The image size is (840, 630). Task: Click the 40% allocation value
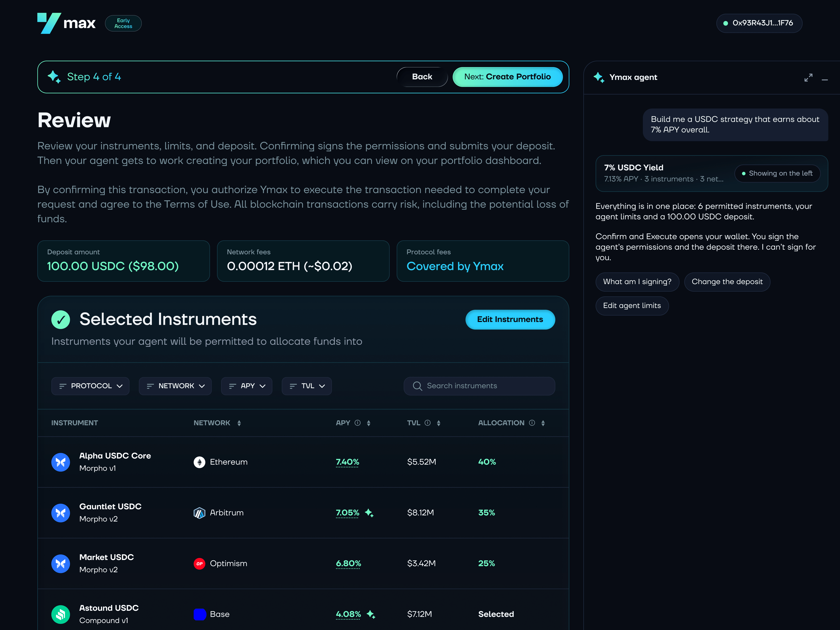[487, 462]
